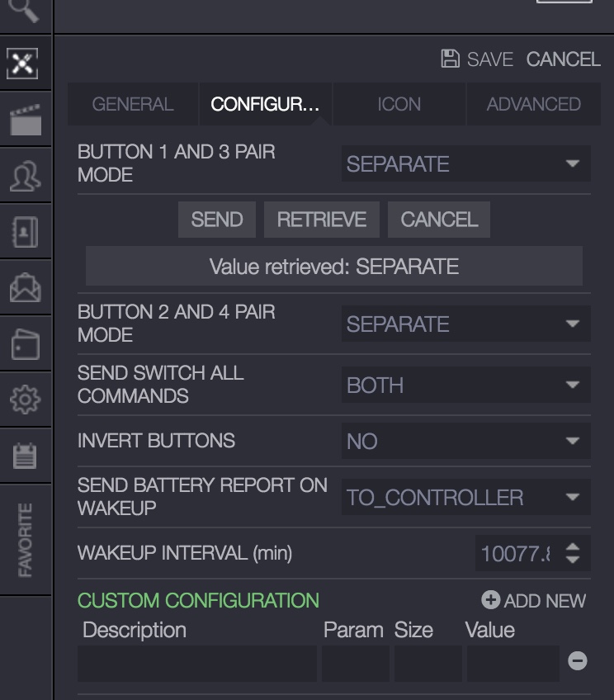Screen dimensions: 614x700
Task: Open the wallet icon in sidebar
Action: click(25, 344)
